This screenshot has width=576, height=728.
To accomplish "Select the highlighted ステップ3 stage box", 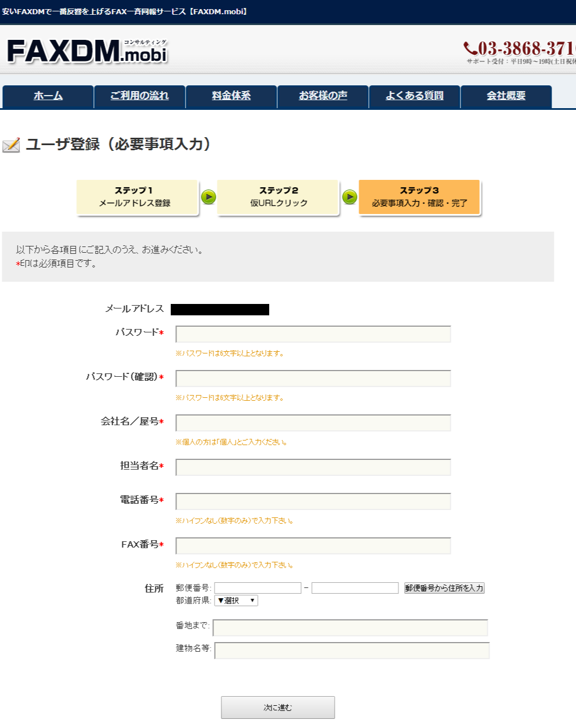I will [420, 197].
